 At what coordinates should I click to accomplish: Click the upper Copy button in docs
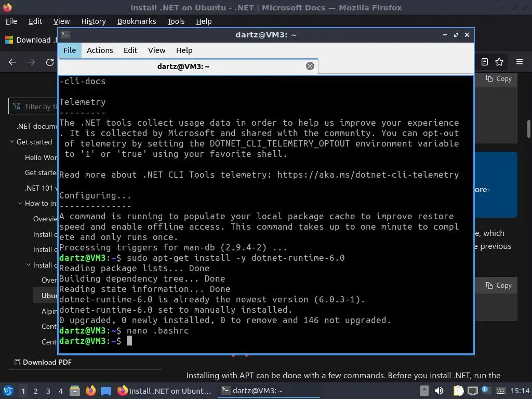coord(499,79)
